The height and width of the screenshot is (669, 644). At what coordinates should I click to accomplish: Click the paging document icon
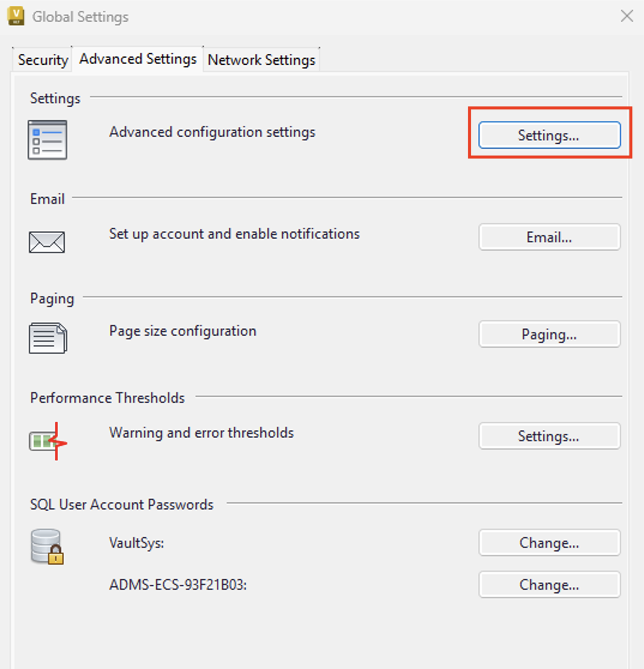48,338
